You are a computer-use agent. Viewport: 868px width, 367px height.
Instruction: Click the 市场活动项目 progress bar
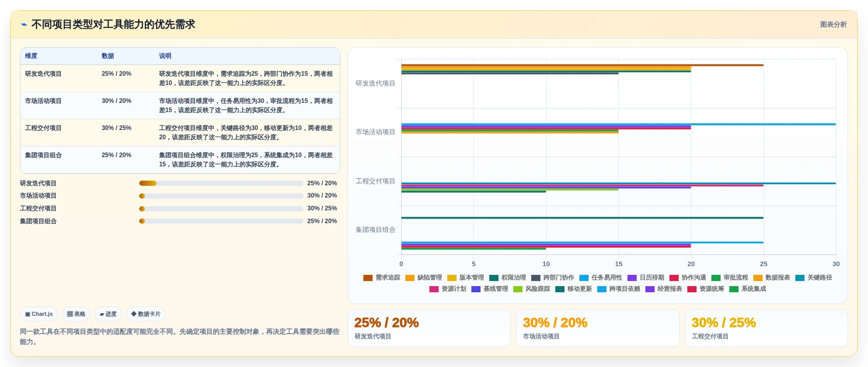coord(221,196)
